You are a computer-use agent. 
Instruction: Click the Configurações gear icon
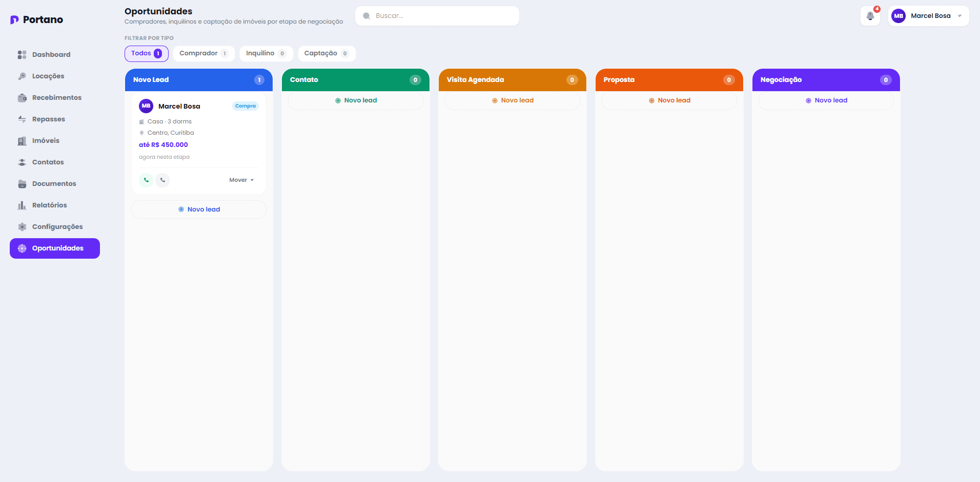(22, 227)
